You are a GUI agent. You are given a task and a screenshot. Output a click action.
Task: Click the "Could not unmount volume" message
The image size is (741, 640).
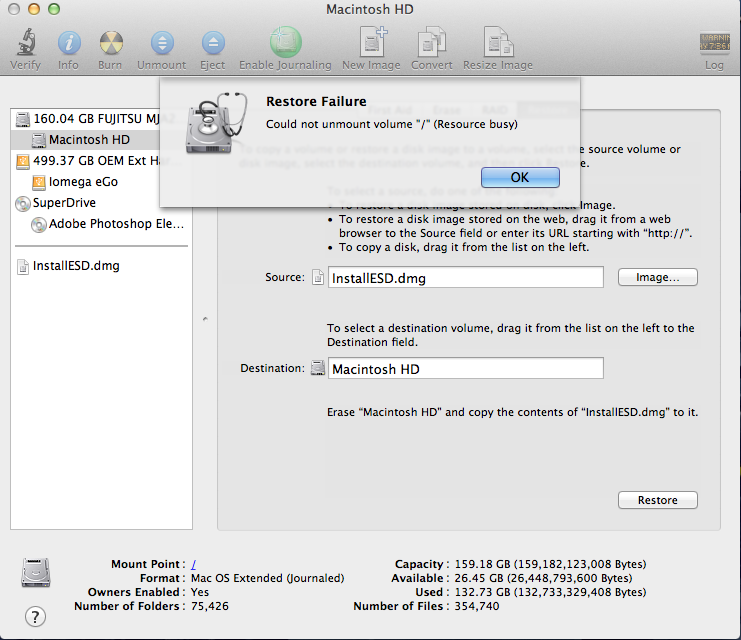point(392,124)
